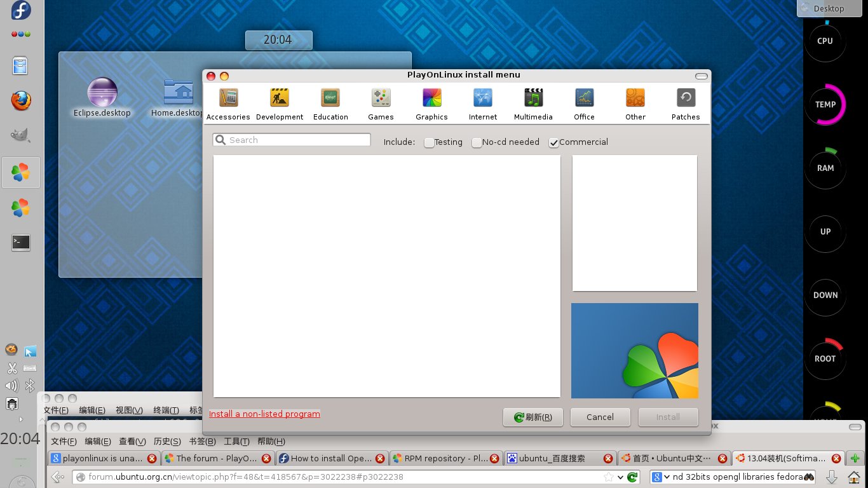The width and height of the screenshot is (868, 488).
Task: Click the three-dot activities icon in panel
Action: click(20, 34)
